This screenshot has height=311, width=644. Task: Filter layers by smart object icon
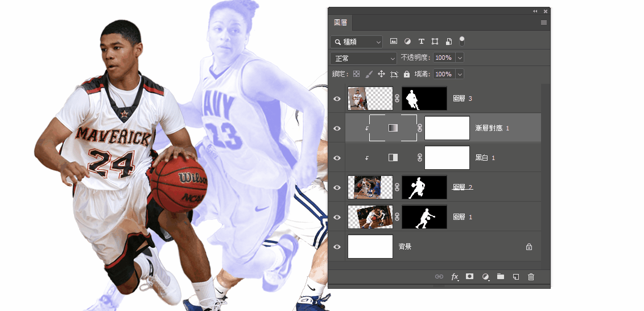coord(449,41)
